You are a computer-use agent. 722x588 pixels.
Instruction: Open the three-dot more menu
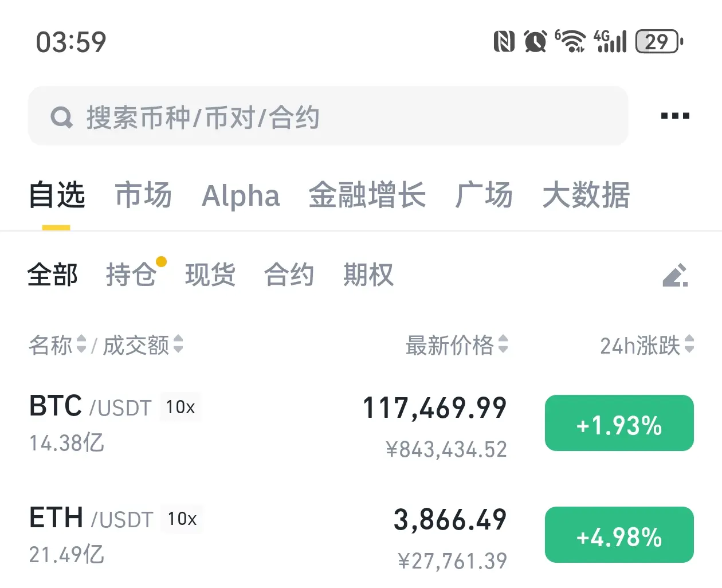click(675, 116)
